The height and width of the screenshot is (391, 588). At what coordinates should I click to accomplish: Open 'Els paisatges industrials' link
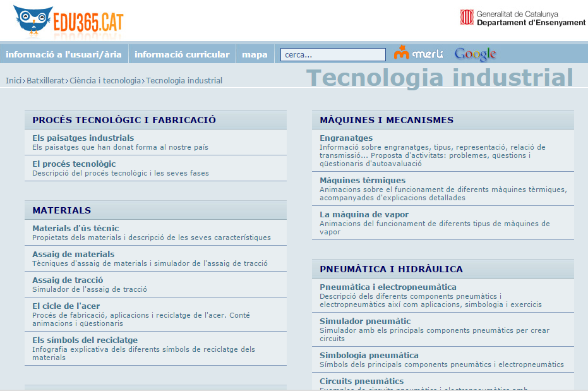(83, 138)
